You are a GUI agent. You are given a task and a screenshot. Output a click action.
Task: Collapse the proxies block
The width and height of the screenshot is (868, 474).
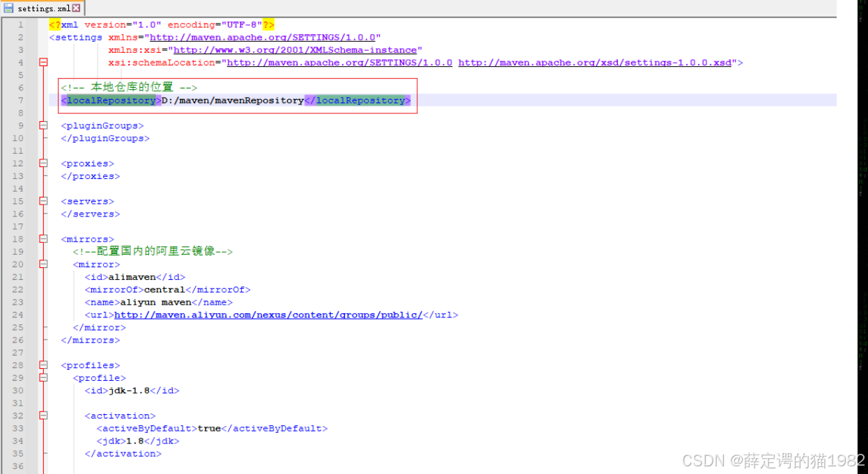(x=43, y=163)
